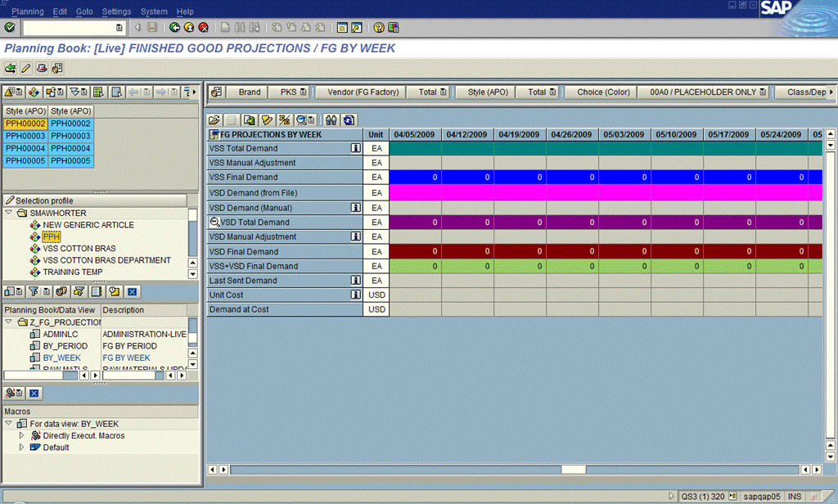Viewport: 838px width, 504px height.
Task: Expand the Directly Execut. Macros node
Action: click(21, 435)
